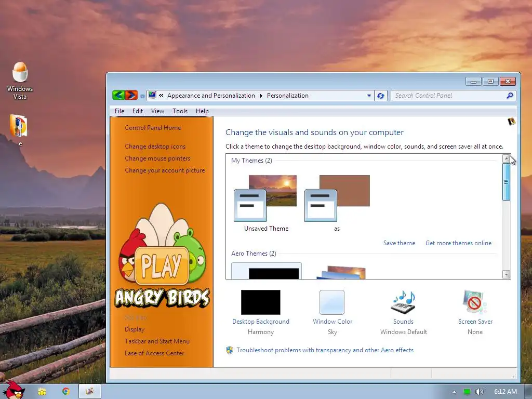This screenshot has width=532, height=399.
Task: Maximize the Personalization window
Action: tap(490, 82)
